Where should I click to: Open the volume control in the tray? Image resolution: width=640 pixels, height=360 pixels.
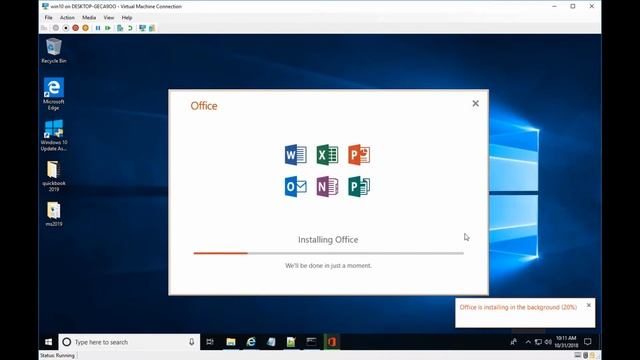pyautogui.click(x=548, y=342)
